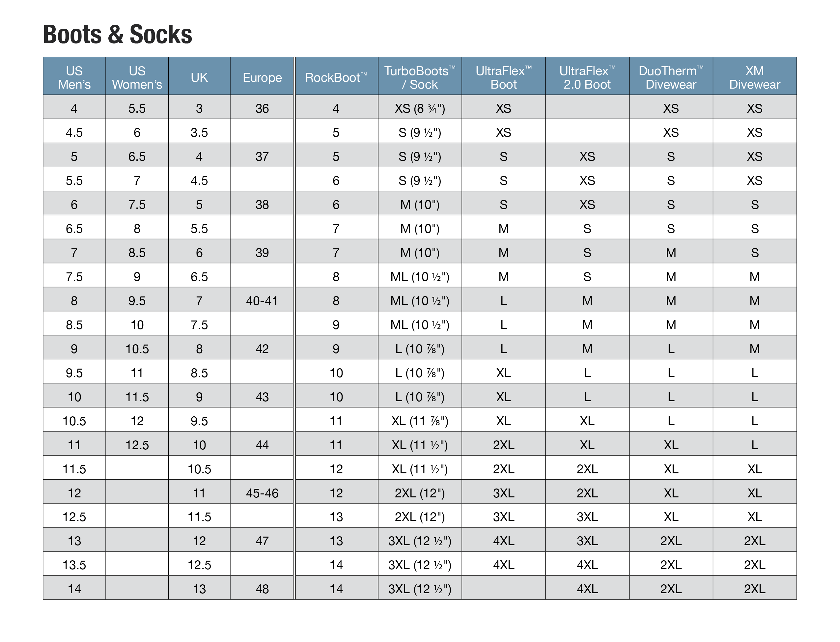840x642 pixels.
Task: Click the XL (11 ⅞") TurboBoots cell
Action: click(x=420, y=420)
